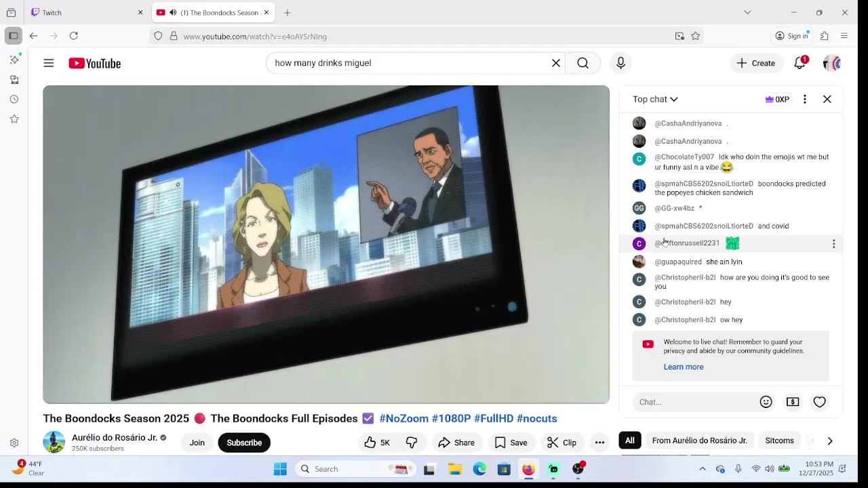
Task: Open history clock in the sidebar
Action: pyautogui.click(x=14, y=100)
